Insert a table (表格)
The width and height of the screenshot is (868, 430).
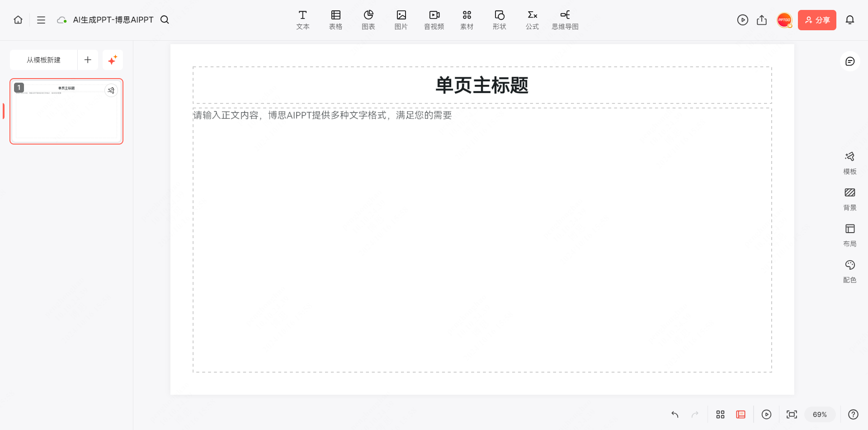tap(336, 20)
